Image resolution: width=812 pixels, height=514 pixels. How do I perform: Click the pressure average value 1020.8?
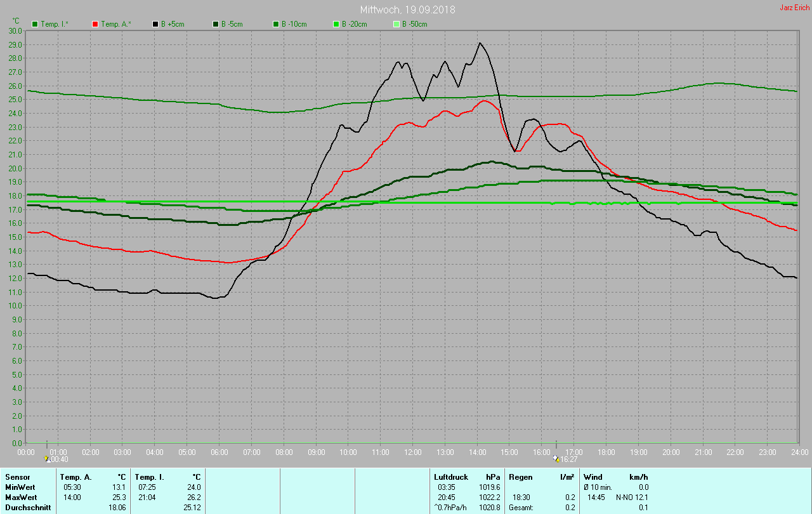click(x=489, y=508)
